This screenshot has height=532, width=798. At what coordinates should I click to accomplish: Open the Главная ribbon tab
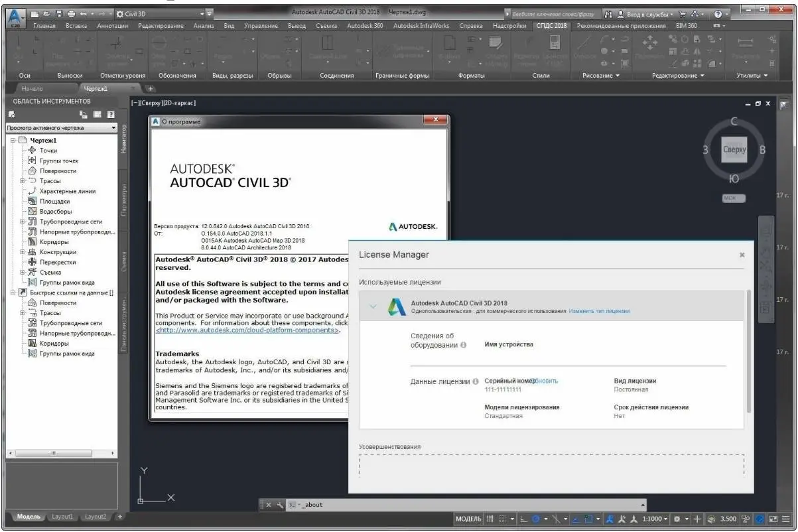(44, 26)
